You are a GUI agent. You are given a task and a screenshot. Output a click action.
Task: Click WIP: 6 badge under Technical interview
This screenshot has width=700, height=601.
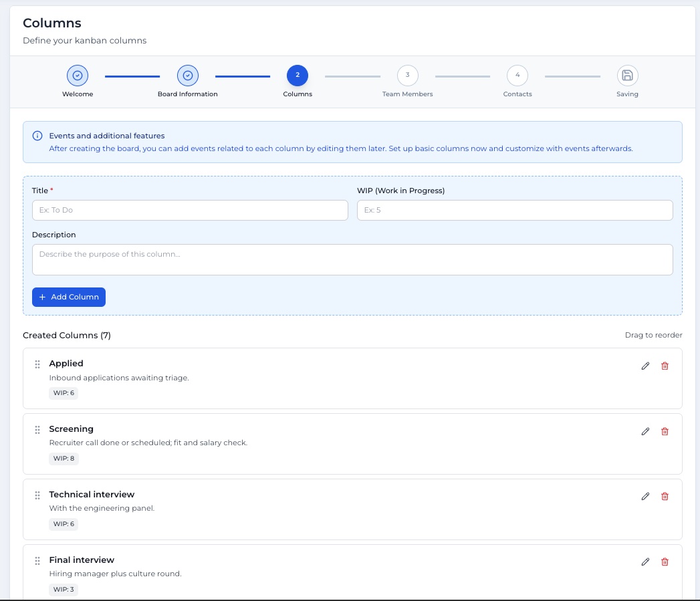point(64,524)
